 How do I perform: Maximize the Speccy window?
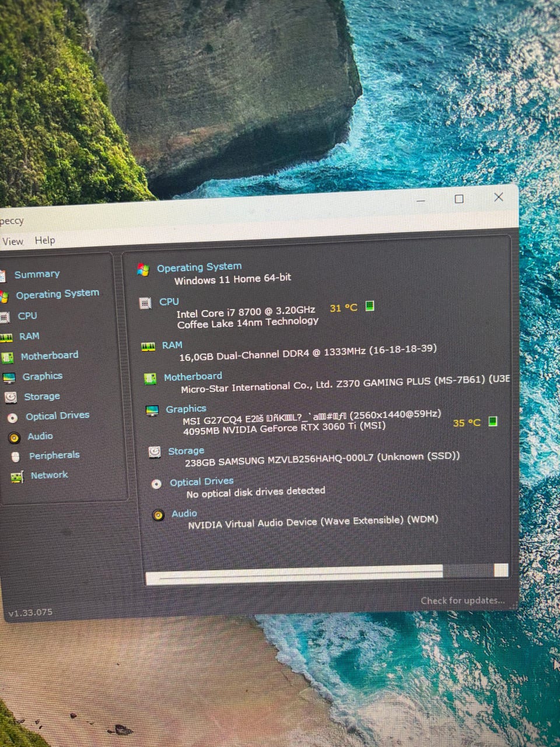pyautogui.click(x=459, y=199)
